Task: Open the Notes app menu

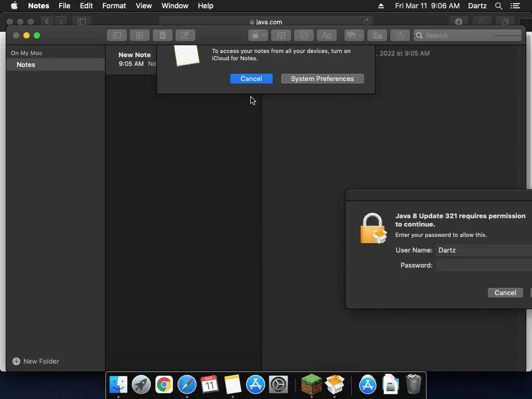Action: click(x=38, y=6)
